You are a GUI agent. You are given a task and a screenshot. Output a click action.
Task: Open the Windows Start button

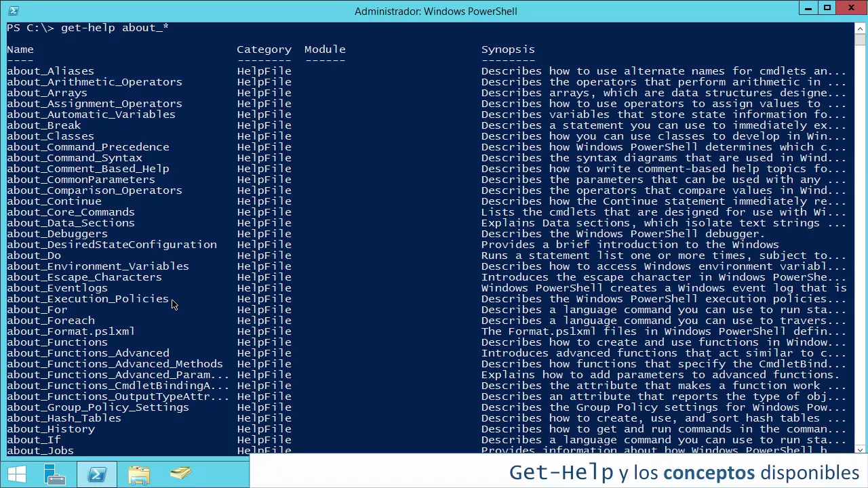(16, 474)
